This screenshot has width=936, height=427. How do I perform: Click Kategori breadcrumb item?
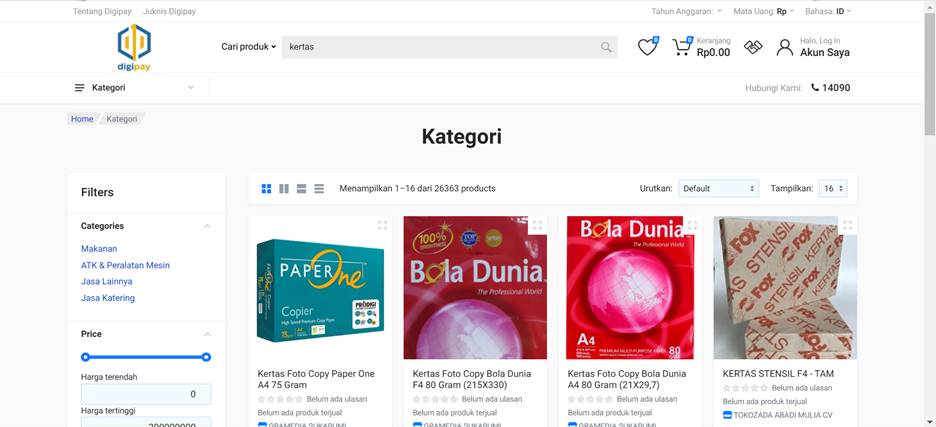click(122, 119)
